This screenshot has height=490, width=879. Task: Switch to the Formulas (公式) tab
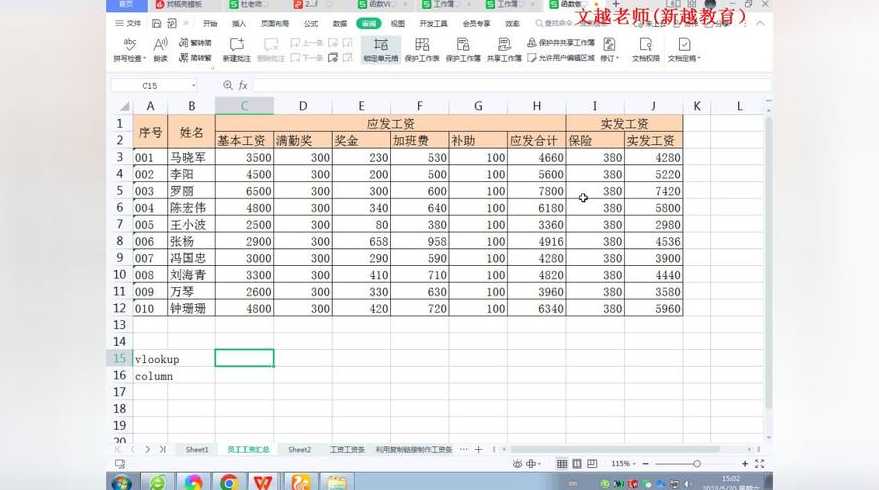coord(311,23)
